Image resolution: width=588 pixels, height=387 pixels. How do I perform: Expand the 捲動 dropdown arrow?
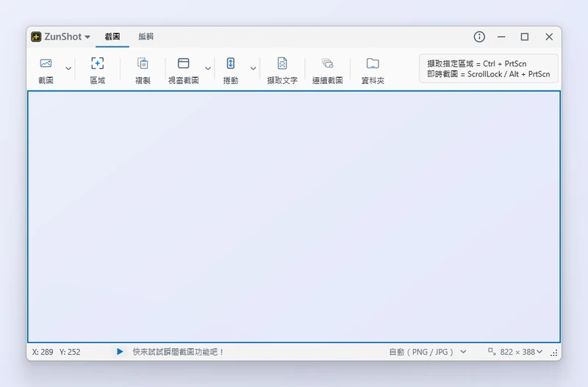(253, 68)
